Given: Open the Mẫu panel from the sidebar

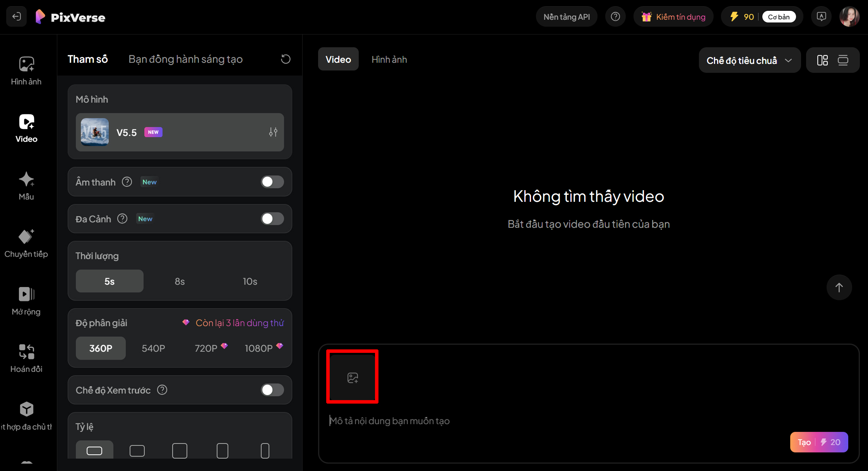Looking at the screenshot, I should (26, 186).
